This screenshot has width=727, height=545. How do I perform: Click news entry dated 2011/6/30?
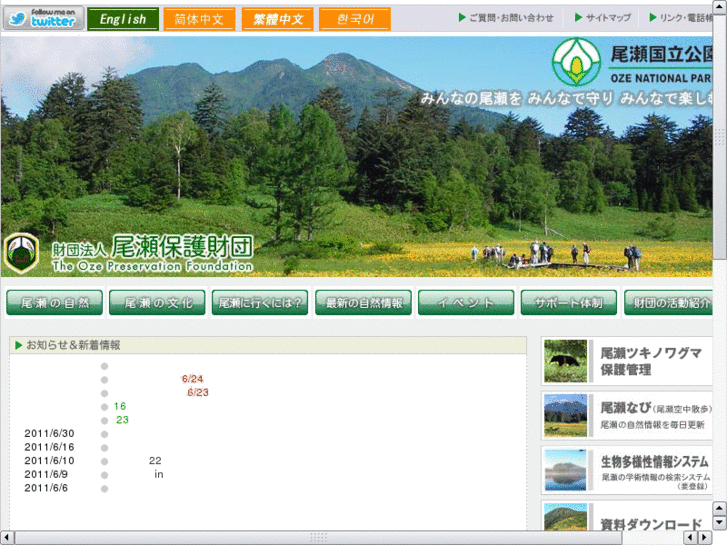coord(49,434)
